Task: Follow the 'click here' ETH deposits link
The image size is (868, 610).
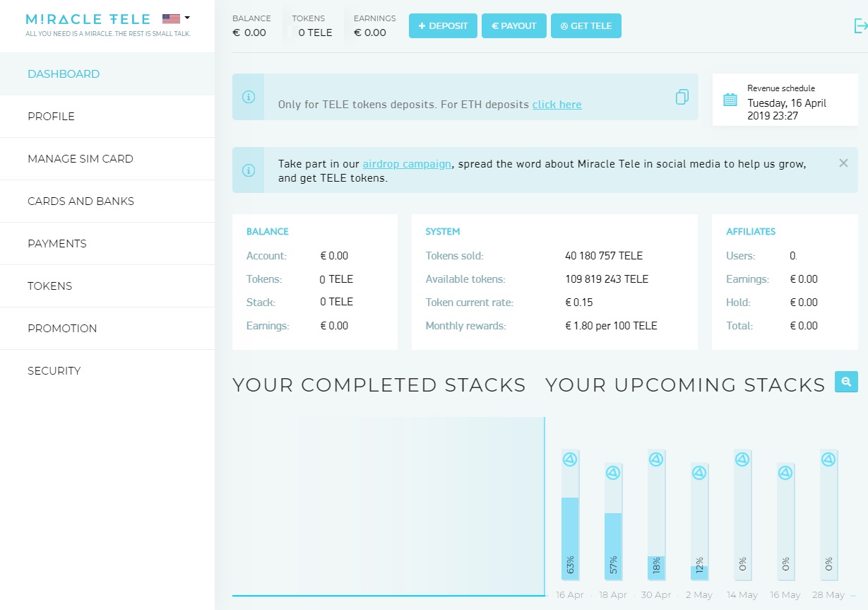Action: coord(557,105)
